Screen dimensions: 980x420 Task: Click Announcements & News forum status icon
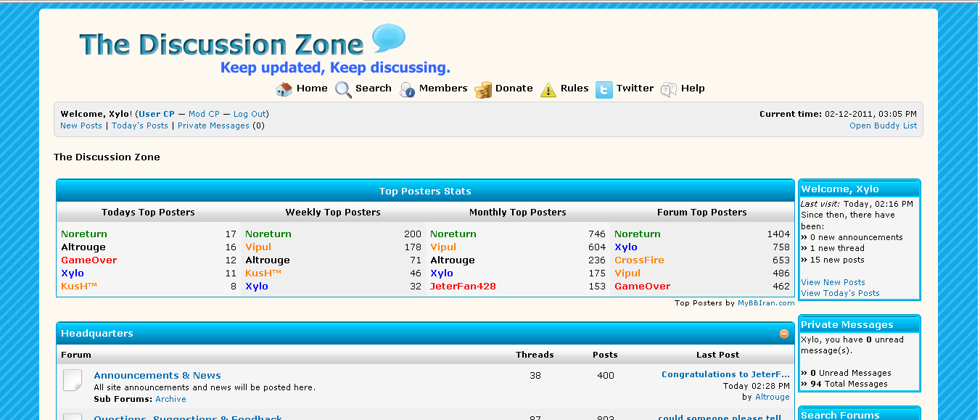(x=73, y=380)
